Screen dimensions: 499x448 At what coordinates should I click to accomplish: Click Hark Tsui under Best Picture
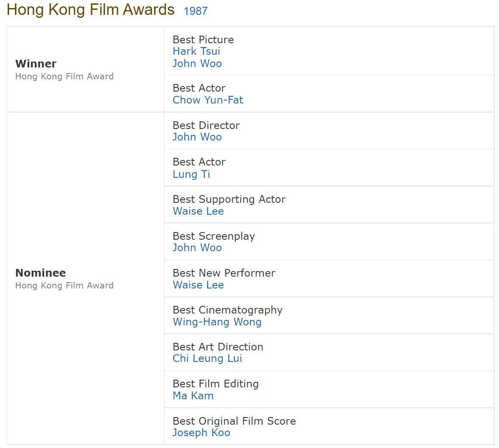(196, 51)
